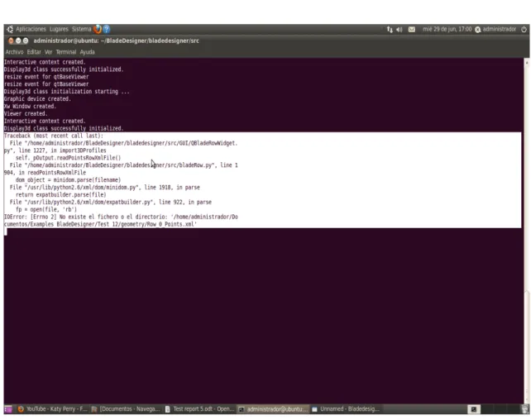Screen dimensions: 531x420
Task: Click the 'Traceback (most recent call last):' line
Action: point(54,136)
